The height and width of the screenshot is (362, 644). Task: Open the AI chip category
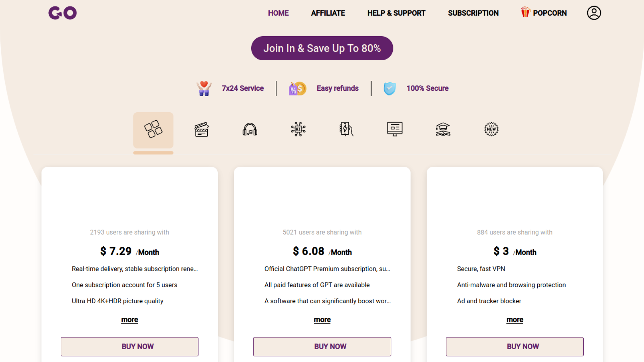click(298, 129)
